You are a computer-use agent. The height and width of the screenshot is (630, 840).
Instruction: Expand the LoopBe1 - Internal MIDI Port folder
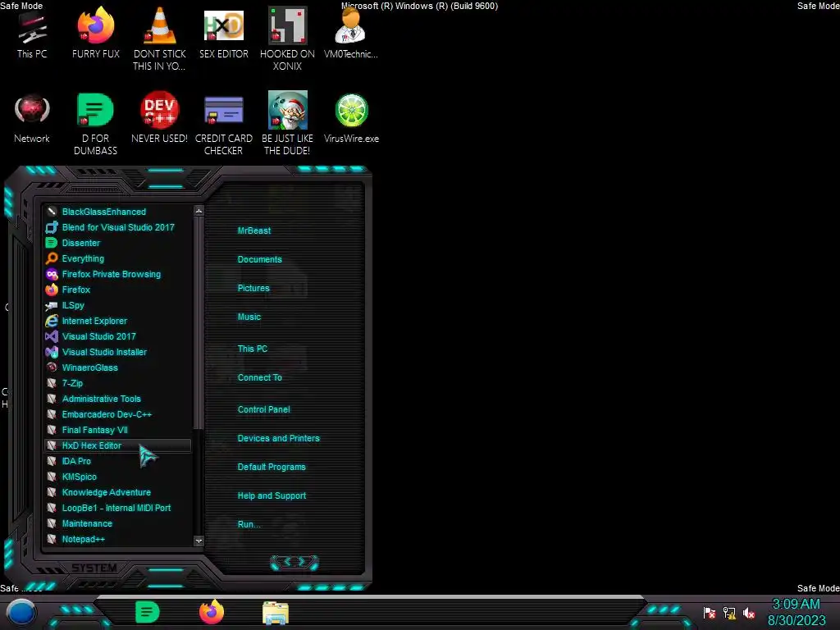[117, 507]
